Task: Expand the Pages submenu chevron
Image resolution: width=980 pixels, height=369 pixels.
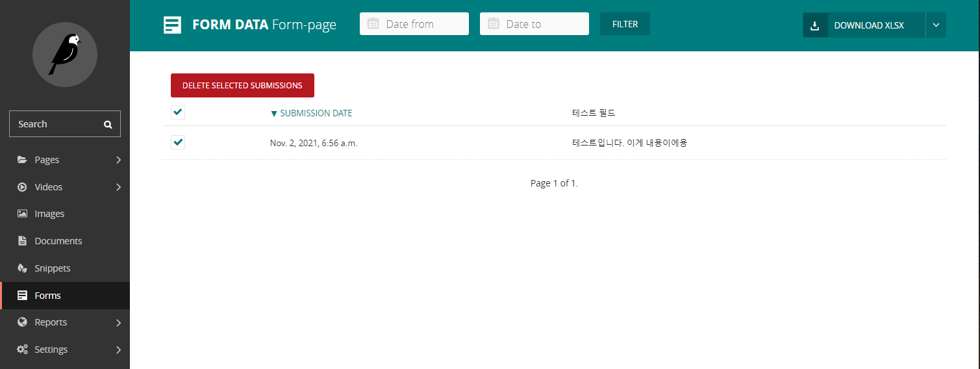Action: [x=118, y=160]
